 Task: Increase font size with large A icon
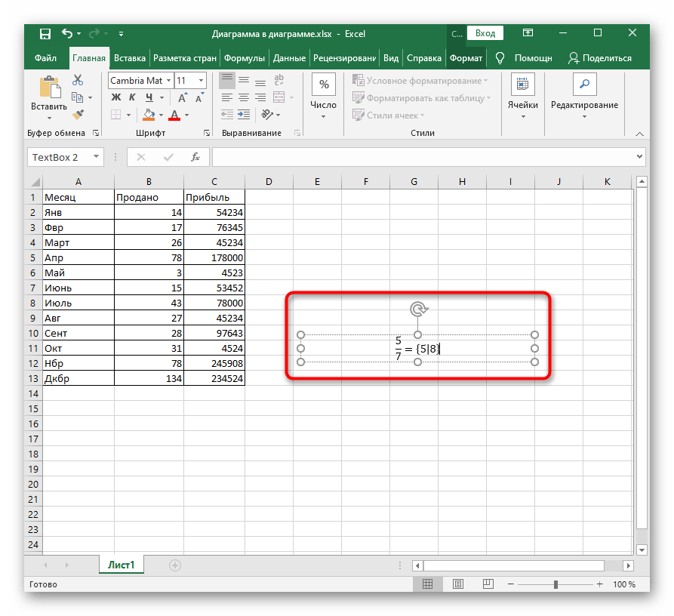click(x=183, y=97)
